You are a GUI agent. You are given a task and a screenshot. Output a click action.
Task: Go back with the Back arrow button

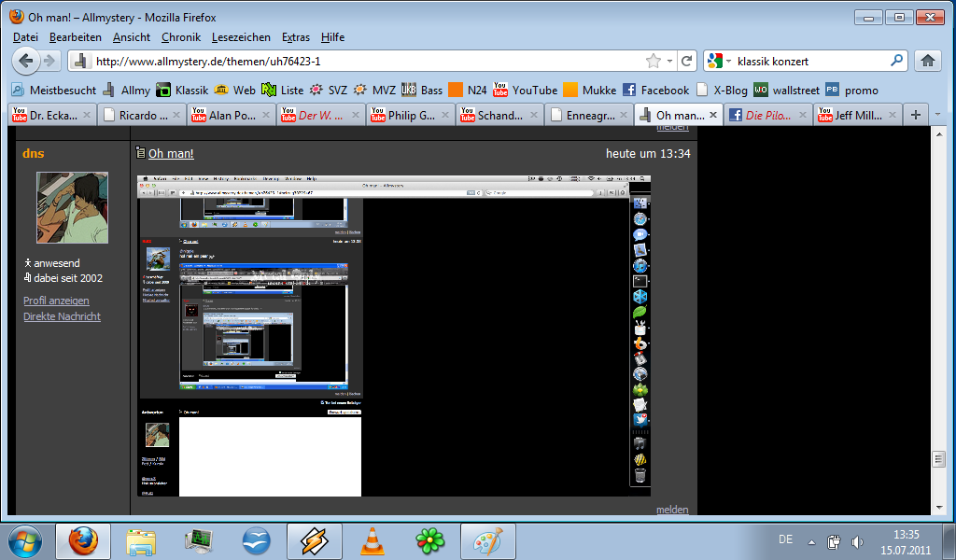click(26, 61)
